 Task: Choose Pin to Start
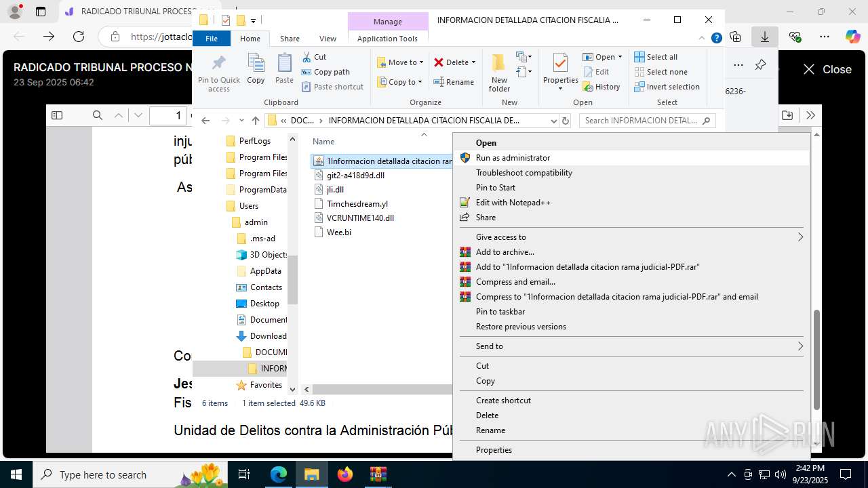pos(631,188)
